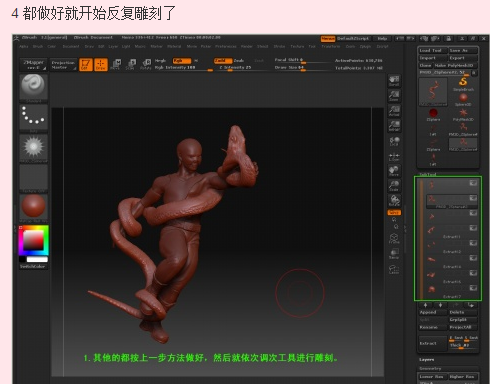Toggle visibility eye of Extract4 subtool
Viewport: 490px width, 384px height.
tap(473, 258)
